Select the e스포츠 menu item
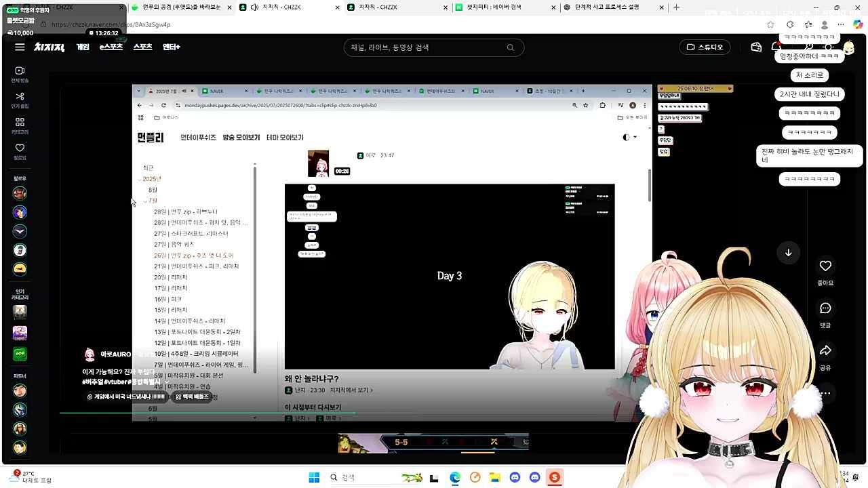This screenshot has width=868, height=488. point(111,47)
